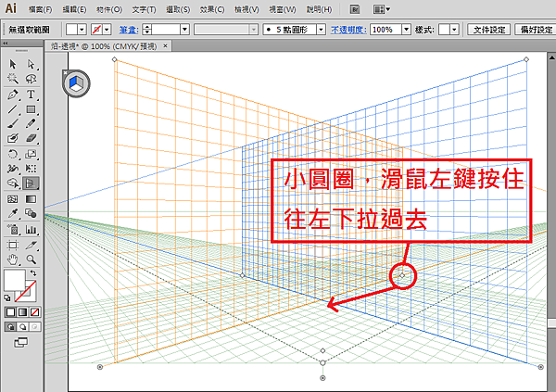Image resolution: width=556 pixels, height=392 pixels.
Task: Select the Blend tool
Action: pos(32,213)
